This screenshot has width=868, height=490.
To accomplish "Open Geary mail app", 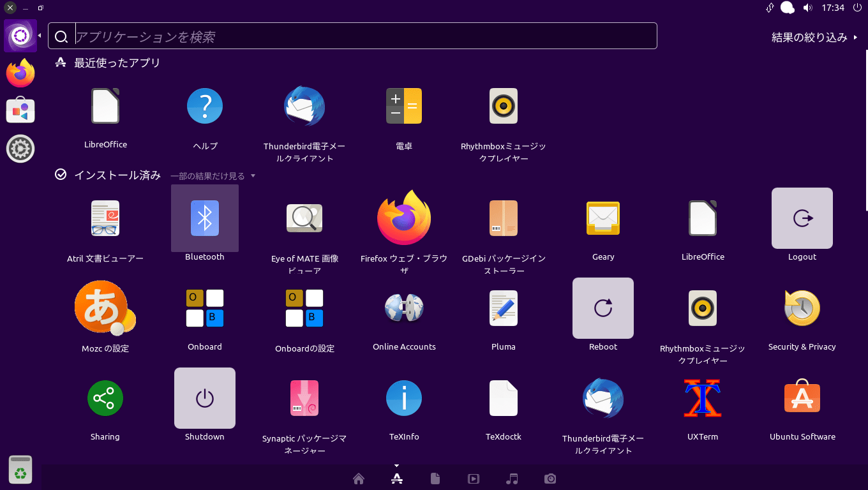I will click(x=602, y=218).
